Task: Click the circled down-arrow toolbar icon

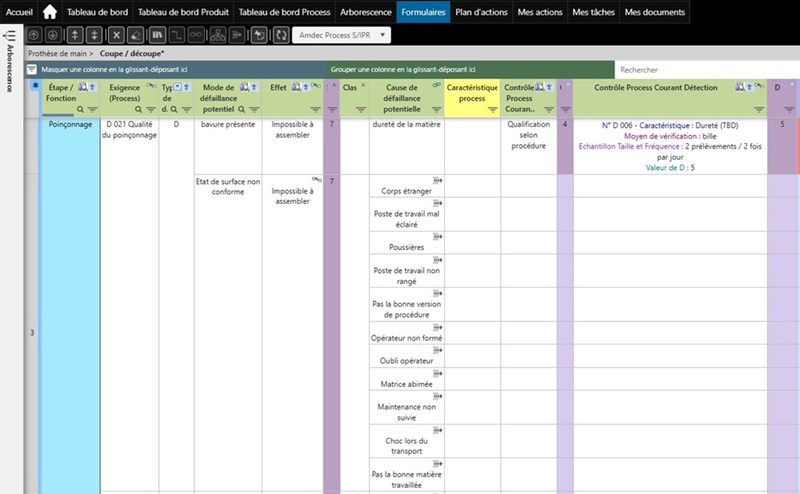Action: pyautogui.click(x=53, y=35)
